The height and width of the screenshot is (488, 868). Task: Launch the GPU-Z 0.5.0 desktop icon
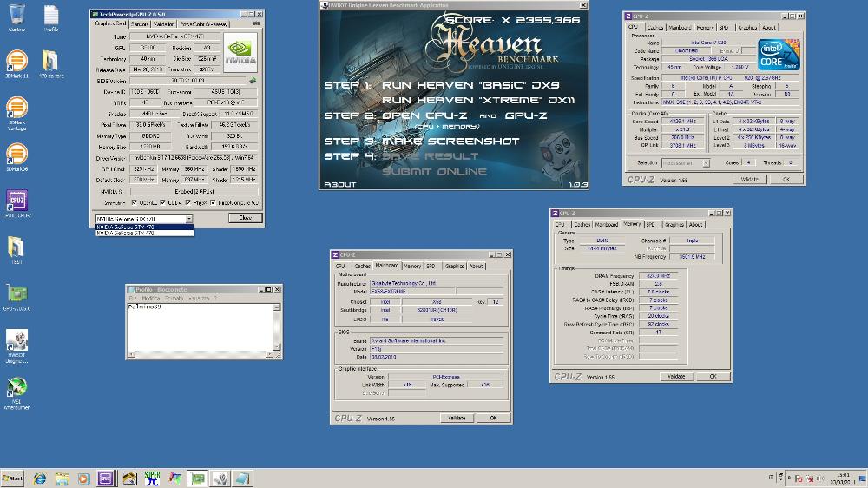[x=16, y=296]
